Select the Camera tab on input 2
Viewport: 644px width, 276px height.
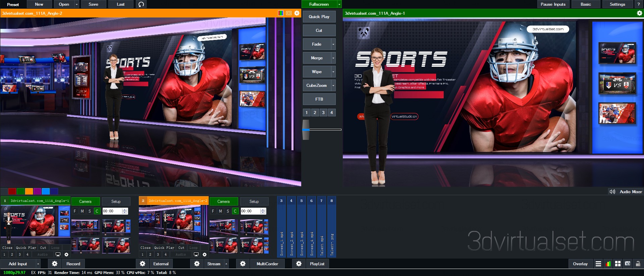[224, 202]
